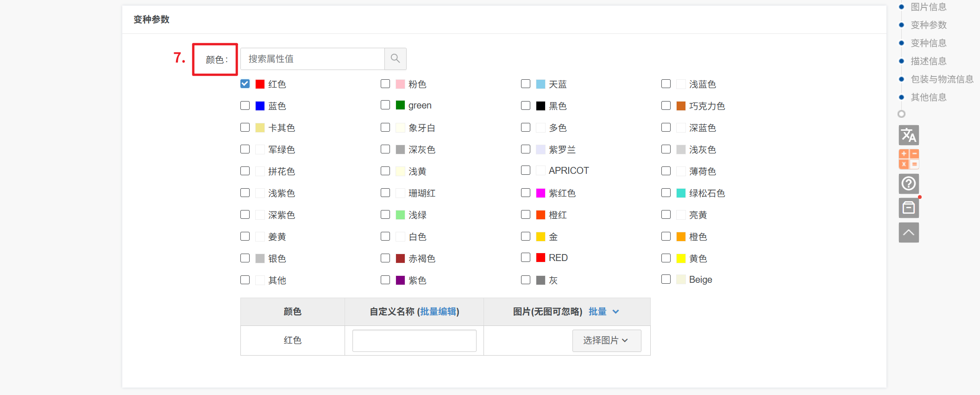This screenshot has width=980, height=395.
Task: Open the 选择图片 dropdown
Action: [606, 341]
